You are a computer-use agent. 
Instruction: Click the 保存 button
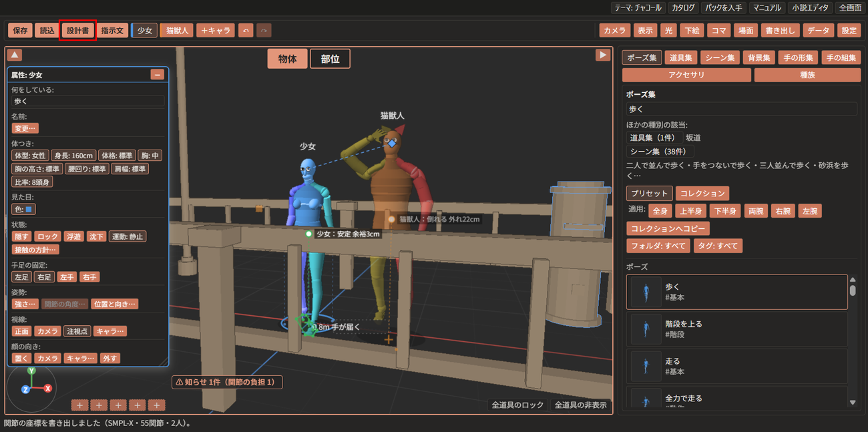(20, 31)
